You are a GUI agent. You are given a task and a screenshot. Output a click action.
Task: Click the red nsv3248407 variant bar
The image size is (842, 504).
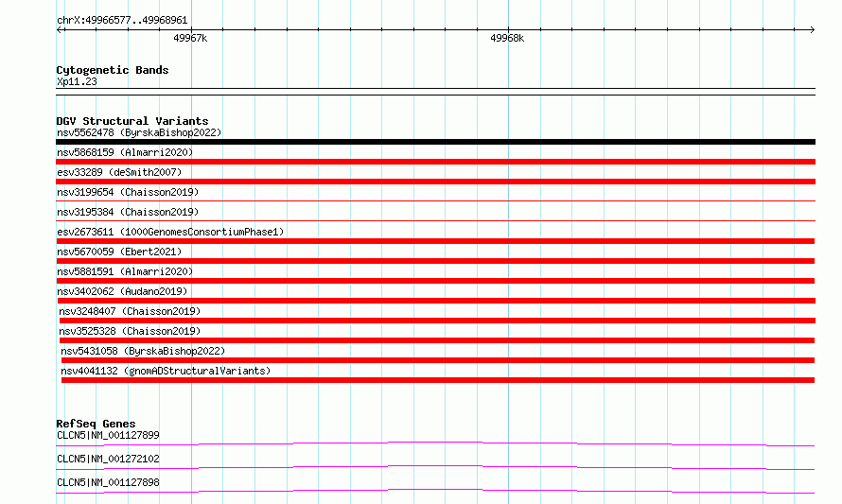coord(437,321)
